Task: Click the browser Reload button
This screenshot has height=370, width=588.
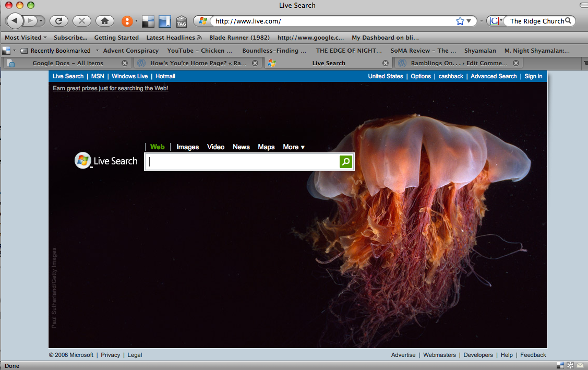Action: 59,21
